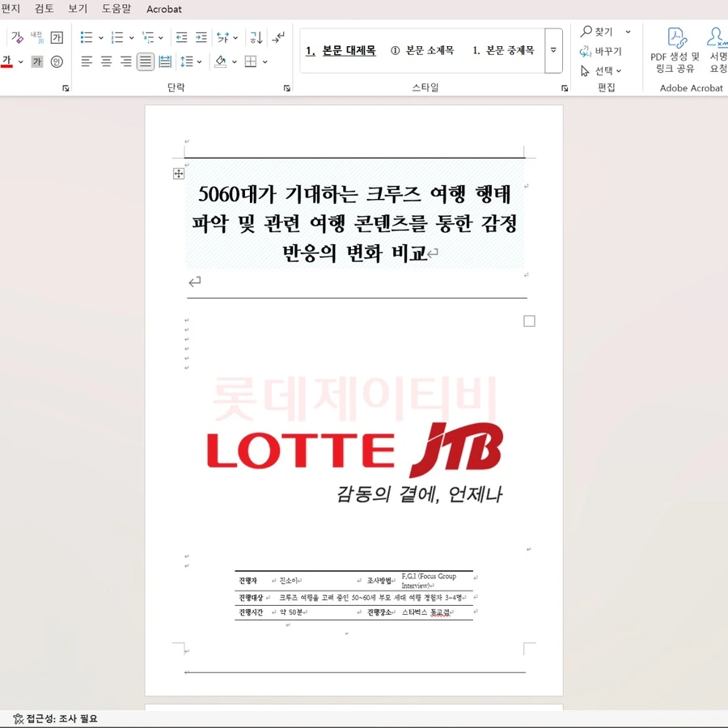Open font color dropdown arrow

coord(21,61)
